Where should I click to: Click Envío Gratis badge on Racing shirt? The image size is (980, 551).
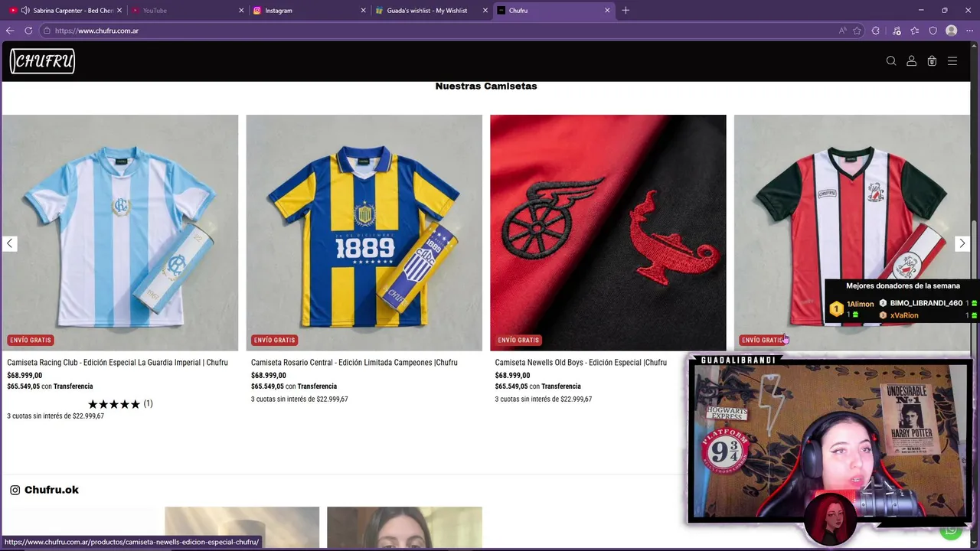pos(31,340)
